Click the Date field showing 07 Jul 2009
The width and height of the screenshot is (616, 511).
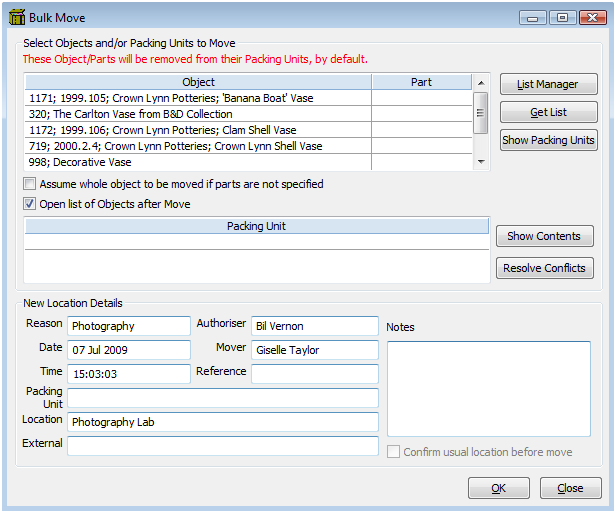[129, 350]
